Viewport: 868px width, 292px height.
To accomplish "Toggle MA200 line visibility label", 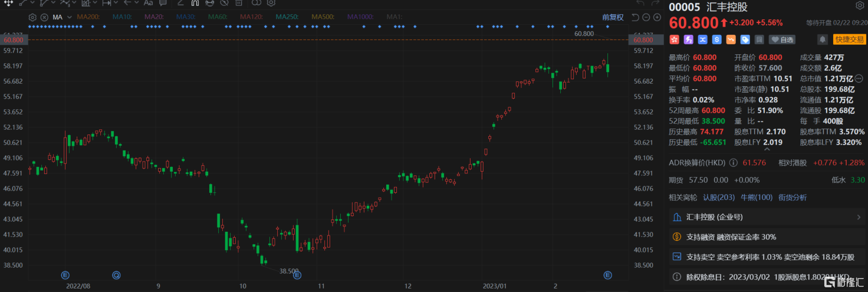I will [x=88, y=17].
